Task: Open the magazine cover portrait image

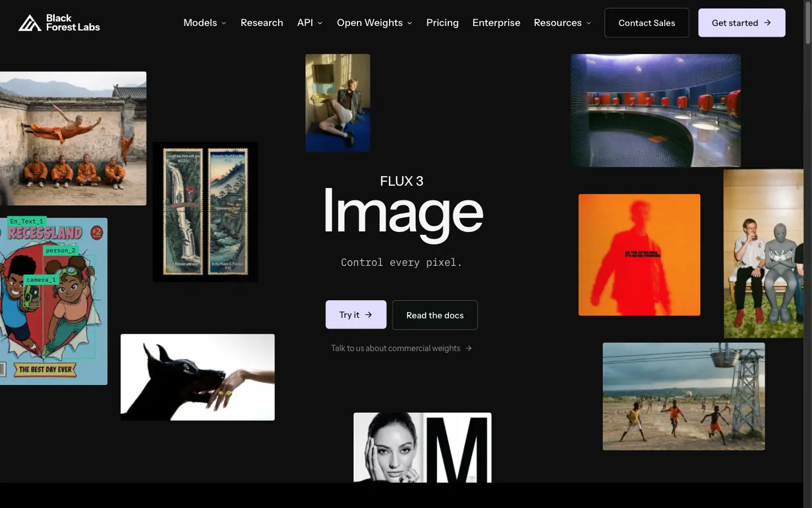Action: pos(422,448)
